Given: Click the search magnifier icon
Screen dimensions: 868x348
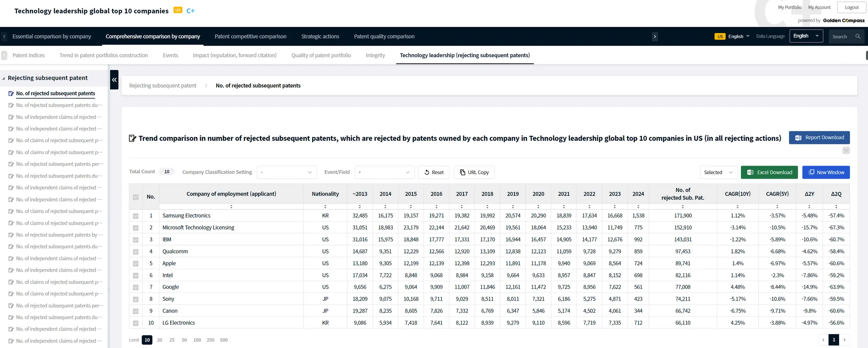Looking at the screenshot, I should coord(858,36).
